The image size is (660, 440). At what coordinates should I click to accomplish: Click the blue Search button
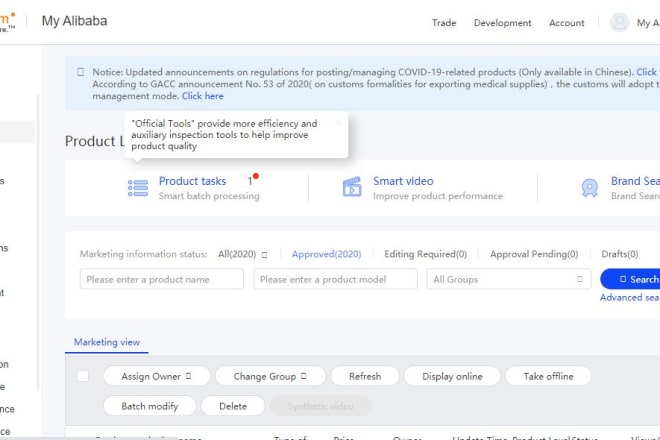pos(630,279)
